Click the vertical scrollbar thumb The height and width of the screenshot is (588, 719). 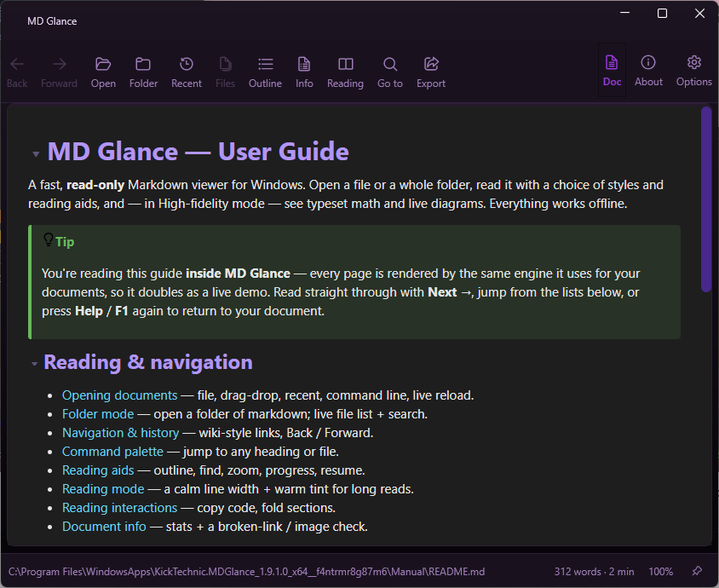706,199
